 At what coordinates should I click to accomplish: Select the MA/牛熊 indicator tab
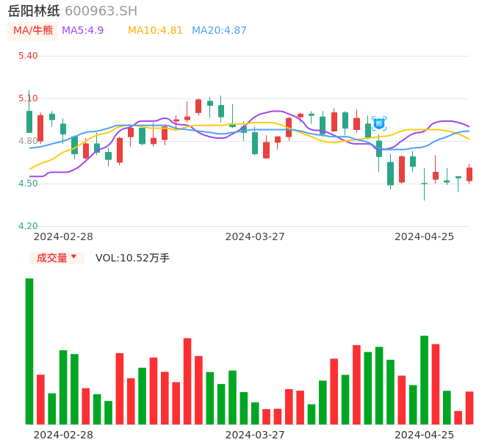pyautogui.click(x=32, y=31)
